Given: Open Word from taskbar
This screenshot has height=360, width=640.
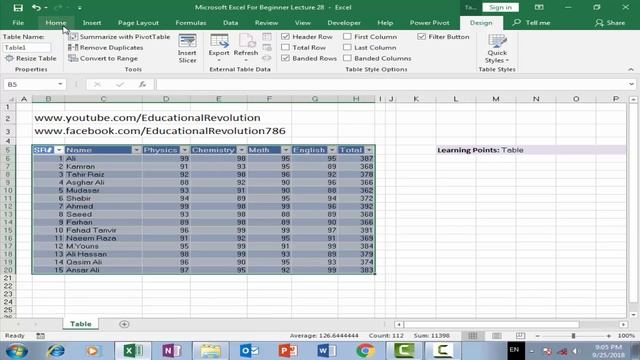Looking at the screenshot, I should click(x=326, y=351).
